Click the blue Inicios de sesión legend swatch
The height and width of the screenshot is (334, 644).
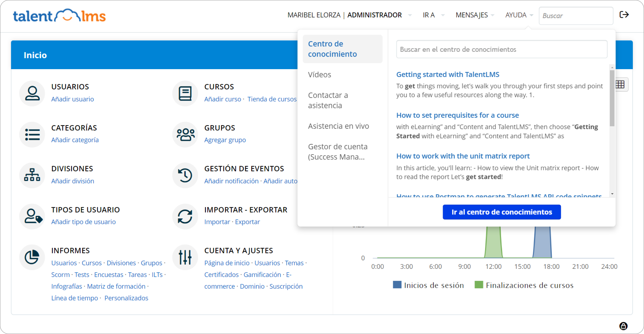[x=397, y=285]
